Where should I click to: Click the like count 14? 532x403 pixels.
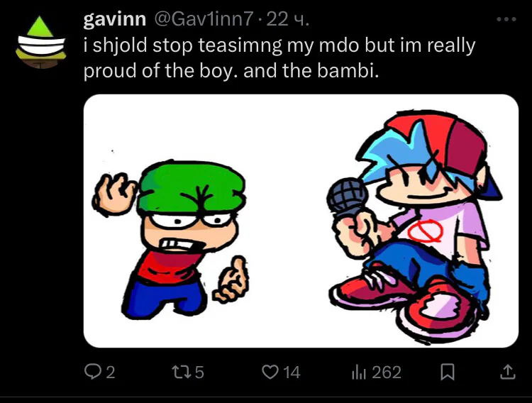coord(292,372)
